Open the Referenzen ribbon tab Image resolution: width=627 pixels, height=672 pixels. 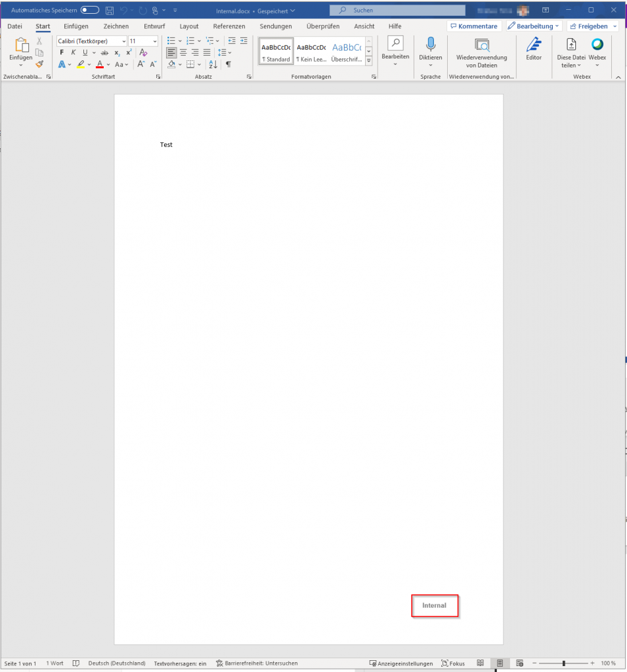click(228, 26)
